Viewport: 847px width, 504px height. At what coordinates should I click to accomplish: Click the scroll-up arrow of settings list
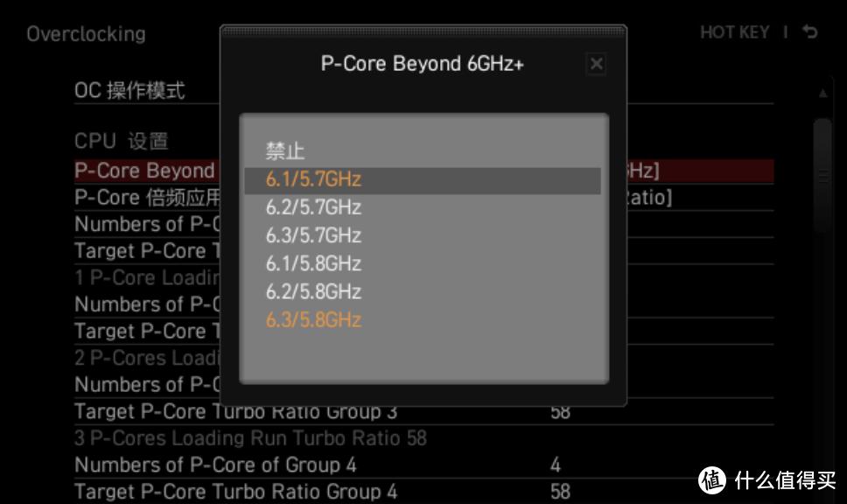[x=822, y=94]
